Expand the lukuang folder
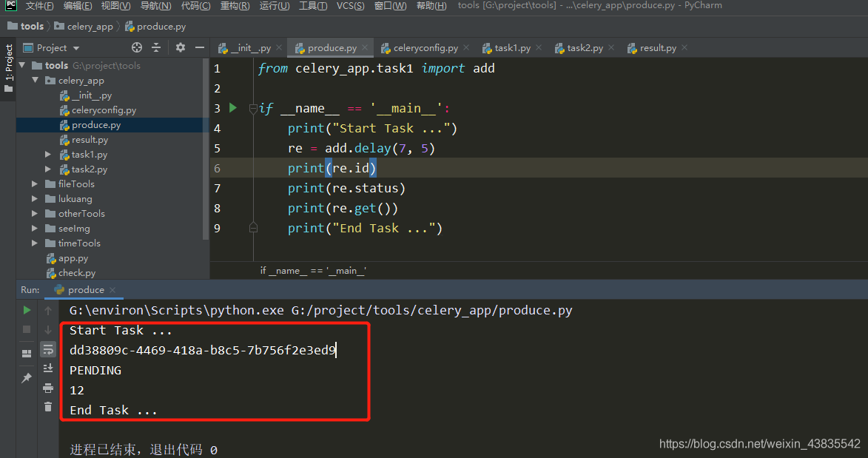Viewport: 868px width, 458px height. point(35,199)
